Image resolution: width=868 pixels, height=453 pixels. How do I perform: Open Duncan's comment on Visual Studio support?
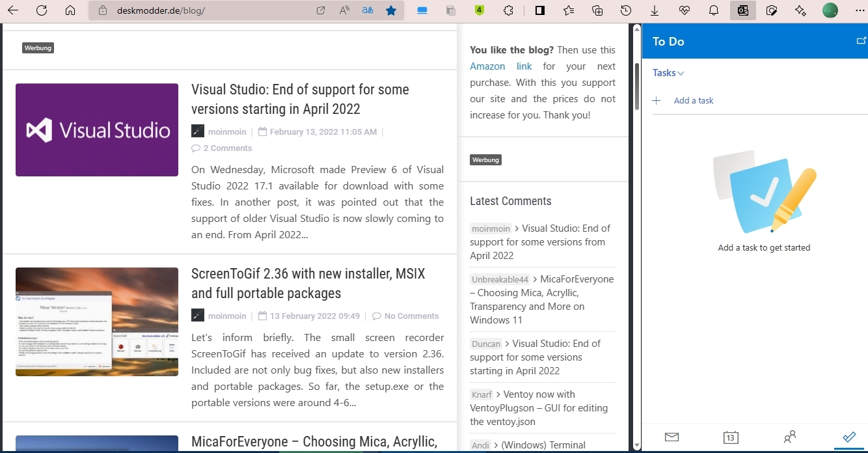coord(536,357)
